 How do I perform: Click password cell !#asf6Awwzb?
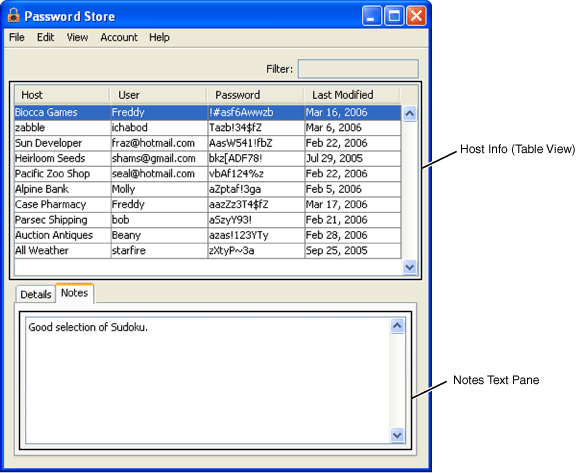click(256, 112)
